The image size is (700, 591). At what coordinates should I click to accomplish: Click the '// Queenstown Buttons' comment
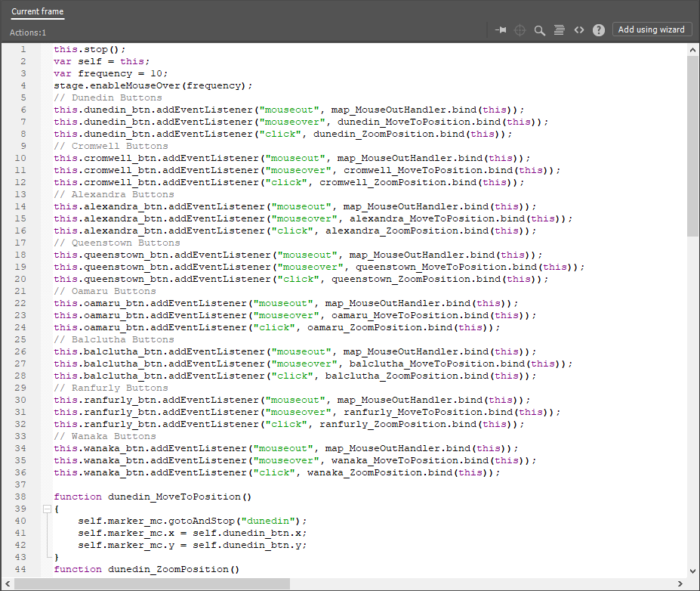click(x=117, y=243)
